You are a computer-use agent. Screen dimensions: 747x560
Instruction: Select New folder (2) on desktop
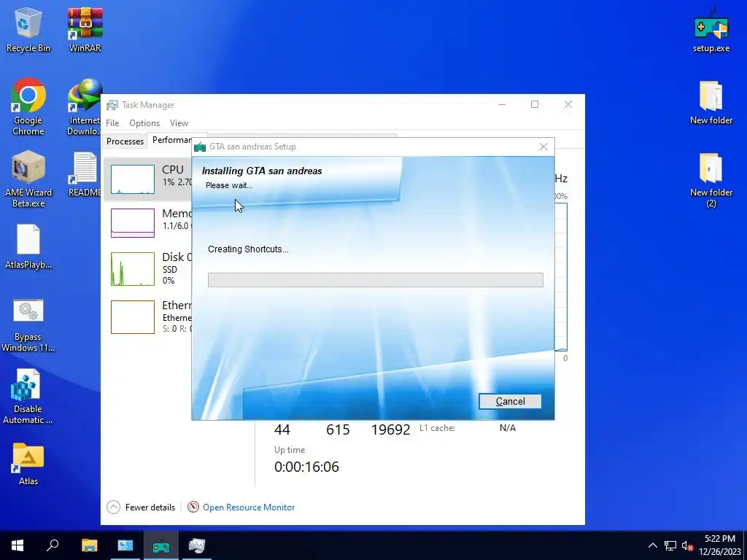pyautogui.click(x=711, y=180)
